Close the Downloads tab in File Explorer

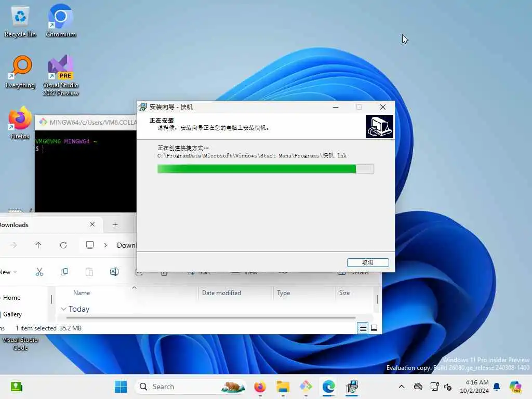tap(92, 224)
